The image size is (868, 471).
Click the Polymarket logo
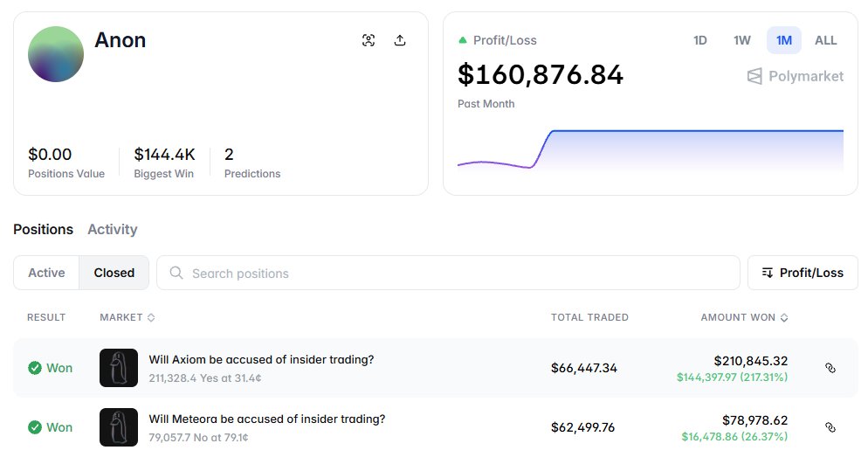pos(796,77)
